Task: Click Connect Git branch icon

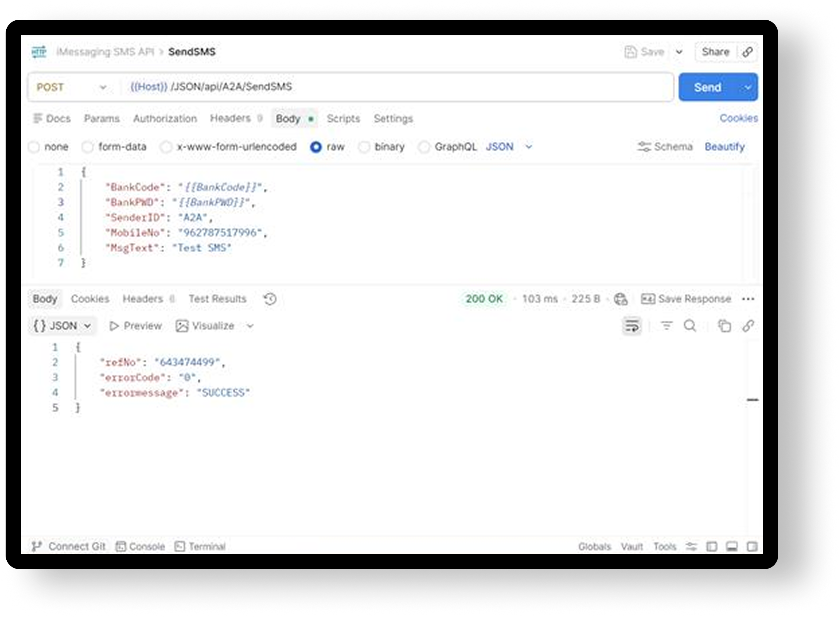Action: click(x=36, y=546)
